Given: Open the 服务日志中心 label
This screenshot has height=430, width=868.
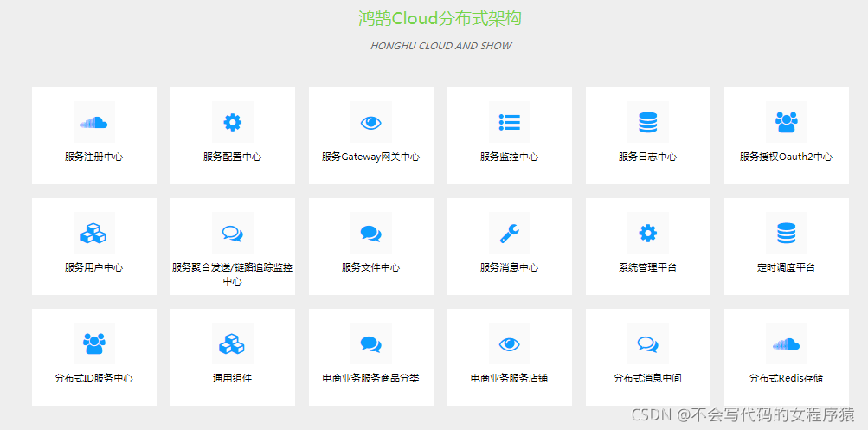Looking at the screenshot, I should pos(647,157).
